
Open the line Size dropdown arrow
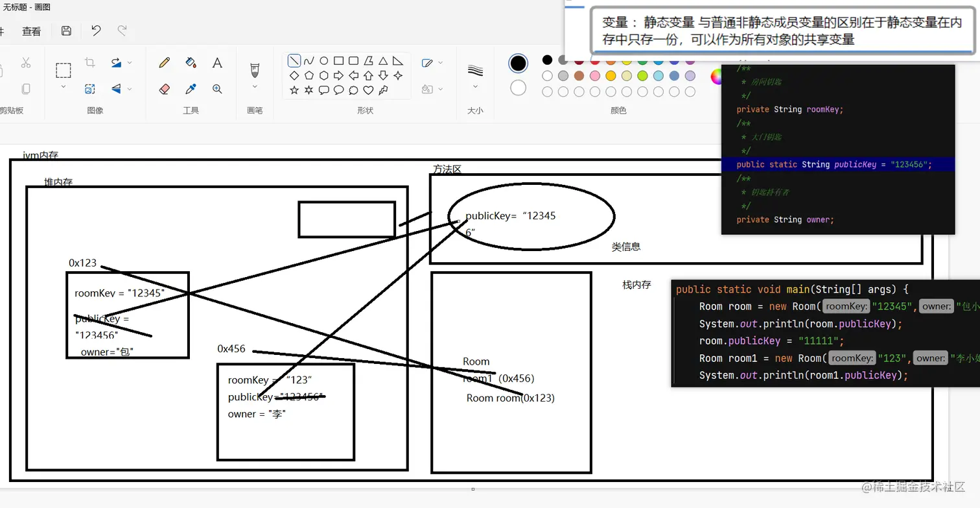(x=475, y=87)
